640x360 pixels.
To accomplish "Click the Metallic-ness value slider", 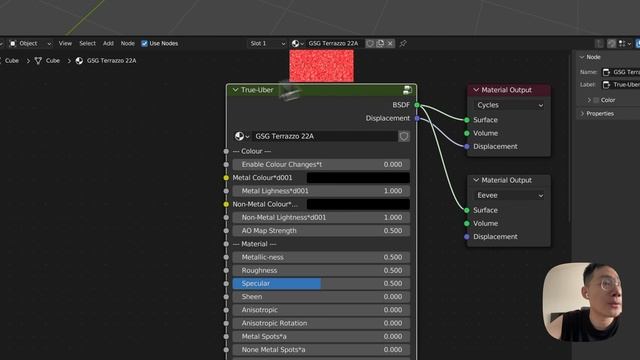I will point(321,257).
